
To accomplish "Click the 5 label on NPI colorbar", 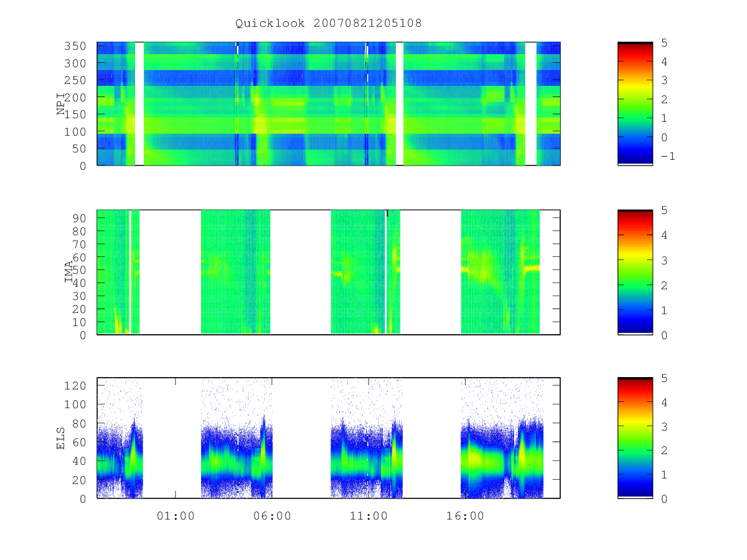I will (x=664, y=42).
